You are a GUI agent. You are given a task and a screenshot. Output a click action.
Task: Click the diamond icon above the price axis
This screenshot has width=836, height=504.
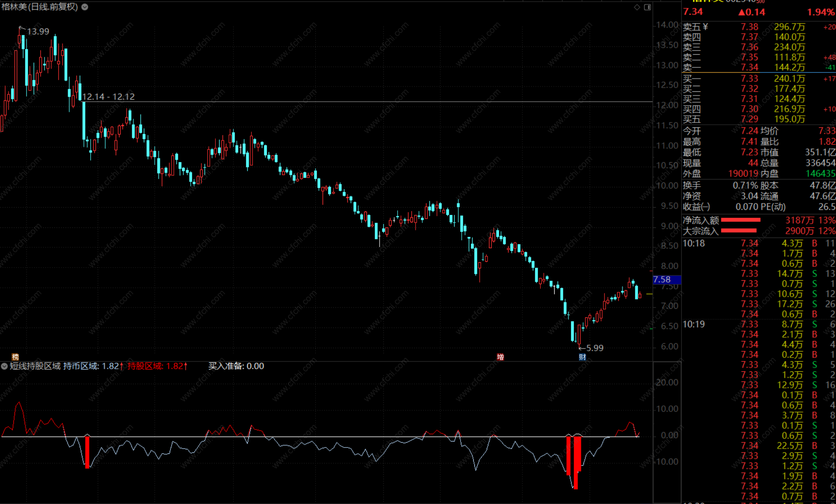click(x=637, y=7)
